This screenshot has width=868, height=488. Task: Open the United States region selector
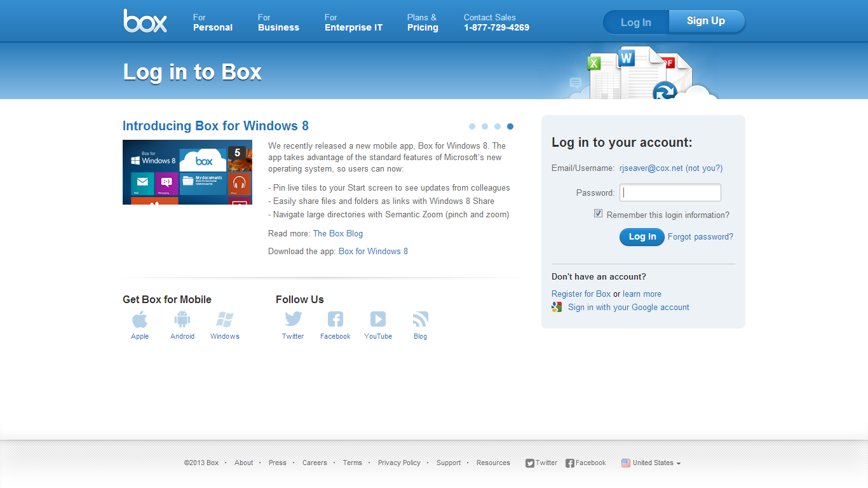[x=651, y=463]
